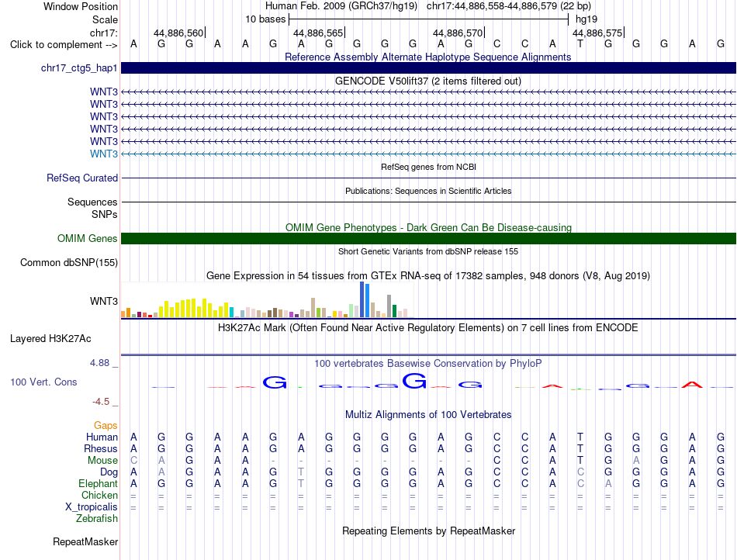The height and width of the screenshot is (560, 737).
Task: Select the Rhesus alignment row label
Action: [x=101, y=448]
